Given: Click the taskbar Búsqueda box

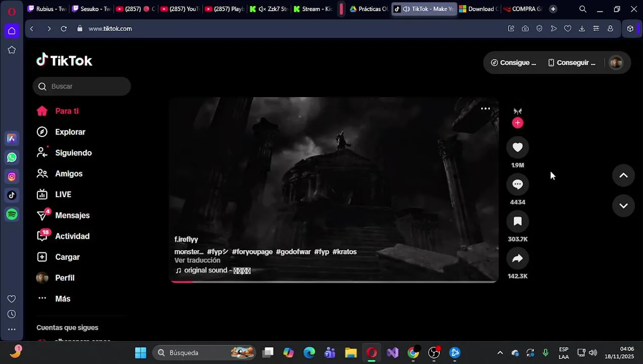Looking at the screenshot, I should click(x=204, y=353).
